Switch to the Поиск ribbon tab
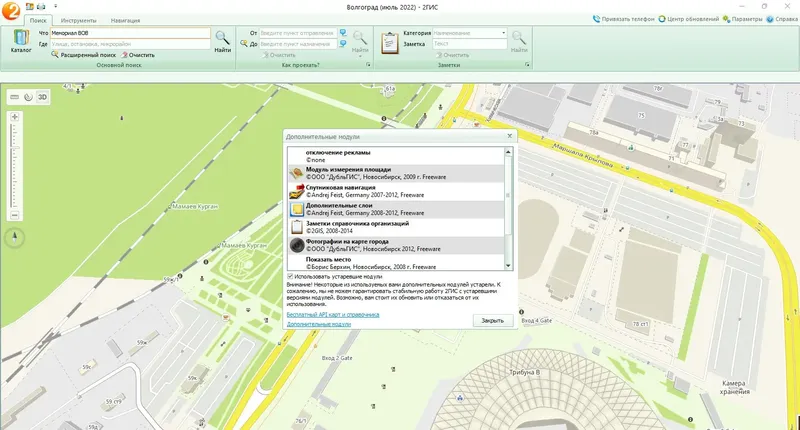Image resolution: width=800 pixels, height=430 pixels. click(x=38, y=20)
